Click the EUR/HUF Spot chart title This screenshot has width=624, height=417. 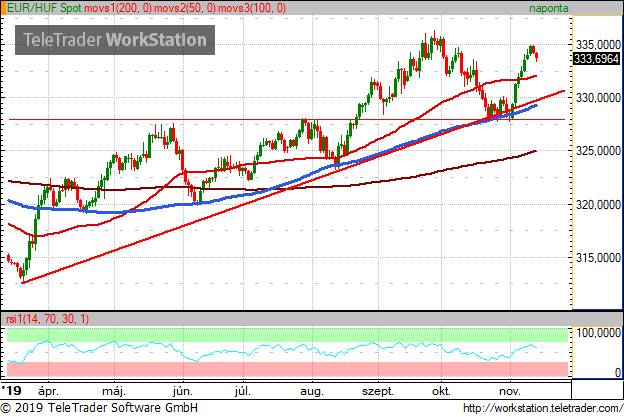(44, 8)
